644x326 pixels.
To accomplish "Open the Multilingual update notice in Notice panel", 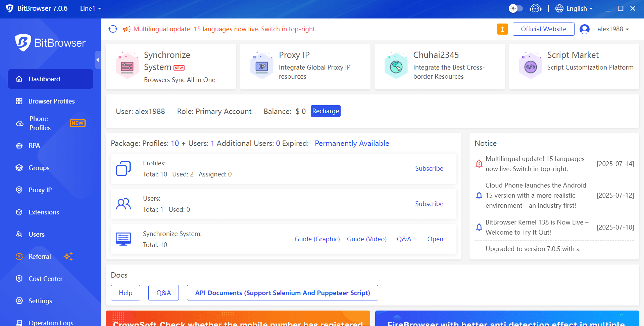I will (x=535, y=164).
